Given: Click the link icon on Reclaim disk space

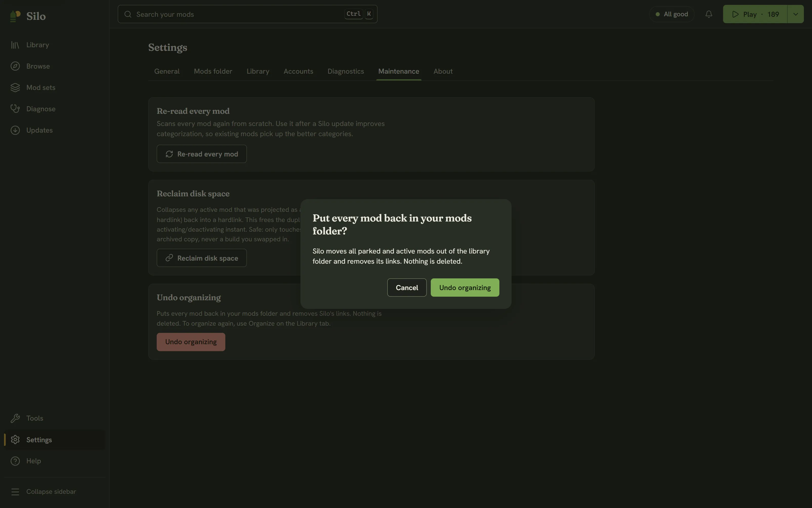Looking at the screenshot, I should tap(169, 258).
